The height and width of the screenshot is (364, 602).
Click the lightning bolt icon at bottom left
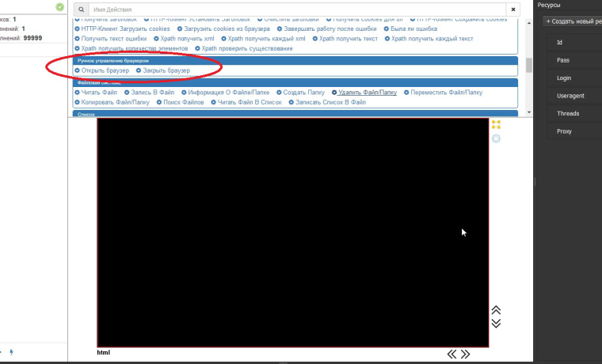11,351
